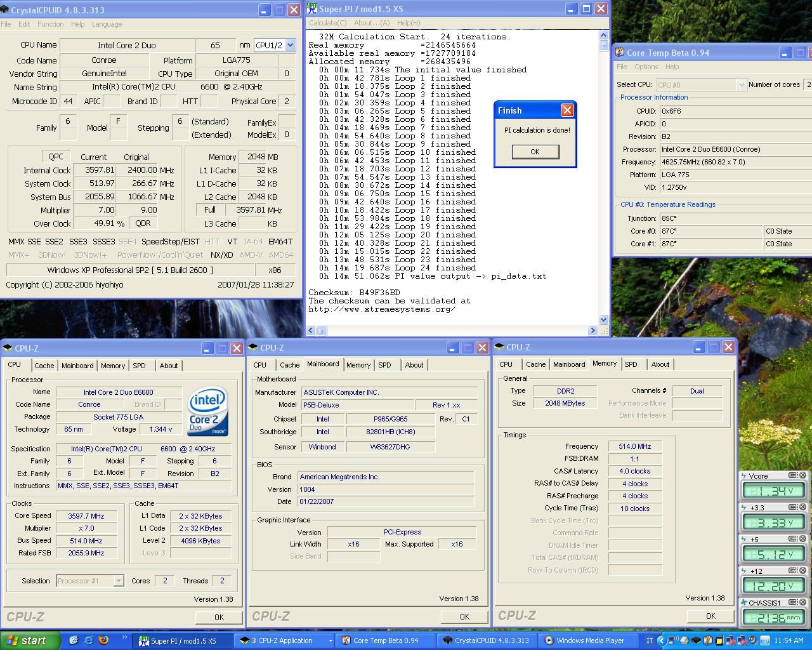
Task: Launch Firefox from quick launch
Action: [x=103, y=640]
